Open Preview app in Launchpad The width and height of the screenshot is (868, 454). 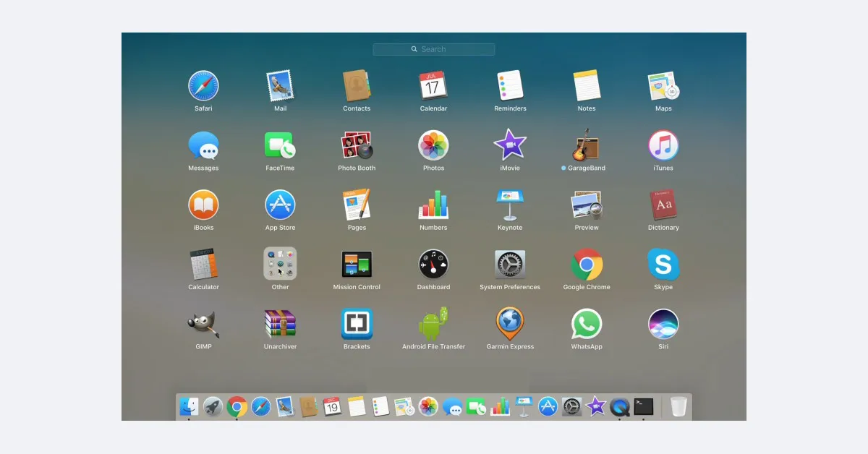tap(587, 205)
